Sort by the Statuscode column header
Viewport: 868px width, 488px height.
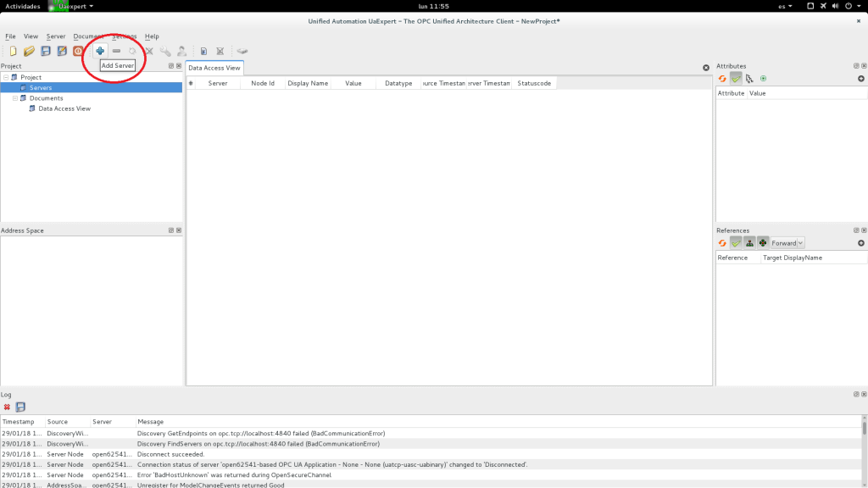pyautogui.click(x=534, y=83)
